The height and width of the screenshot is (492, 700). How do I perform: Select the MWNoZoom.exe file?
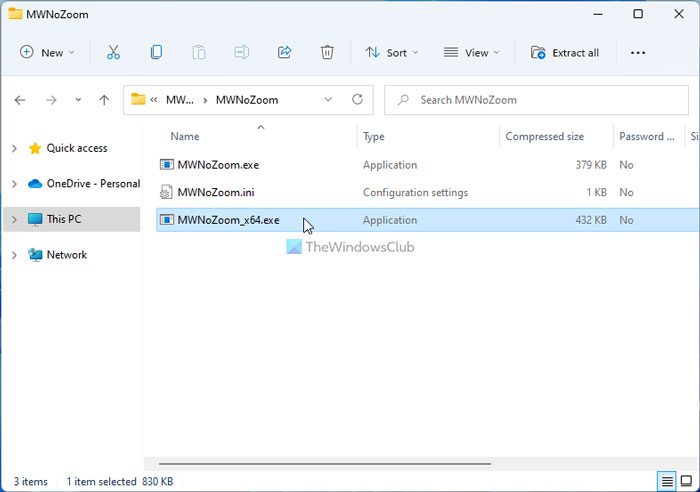click(218, 165)
